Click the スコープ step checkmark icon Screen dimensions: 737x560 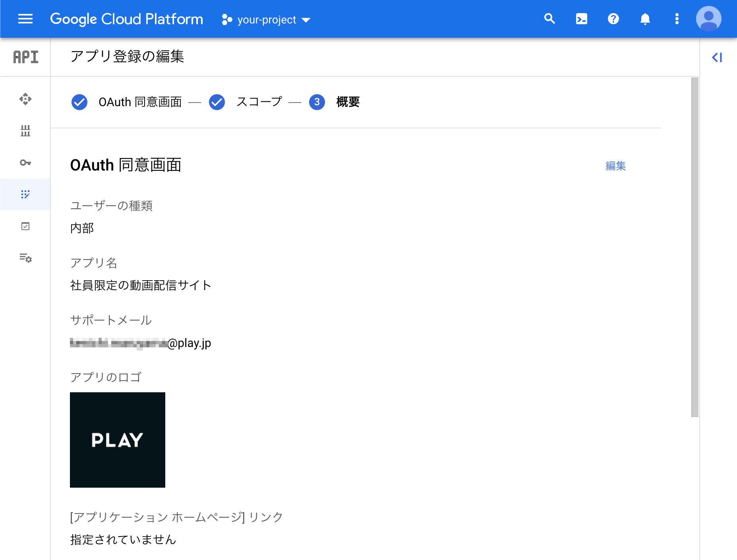point(217,102)
